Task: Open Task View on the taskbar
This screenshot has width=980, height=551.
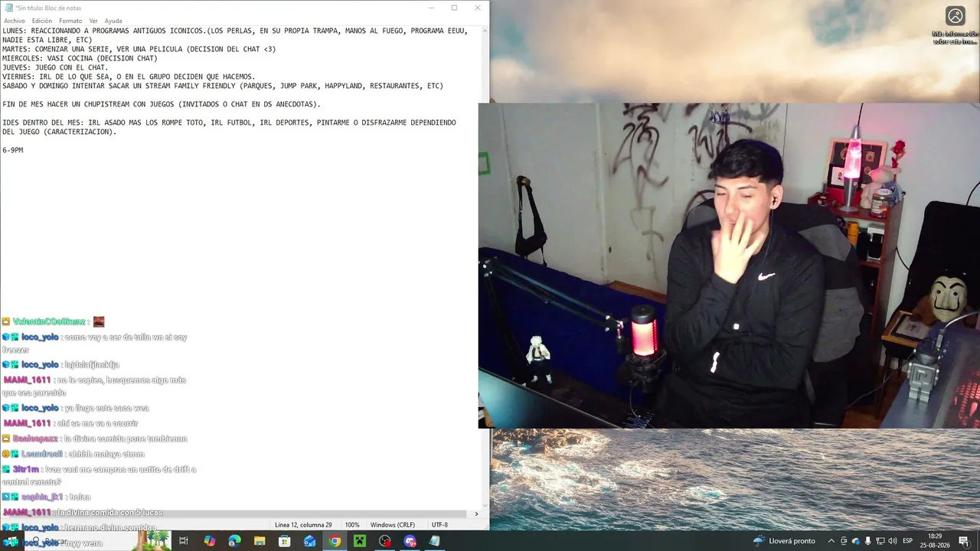Action: 184,541
